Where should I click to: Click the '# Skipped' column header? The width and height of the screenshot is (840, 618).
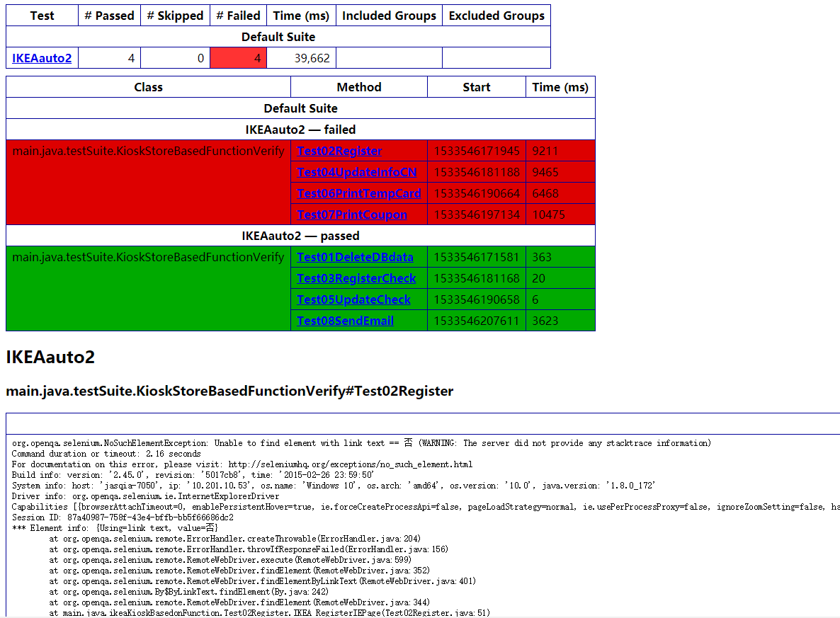(x=175, y=16)
